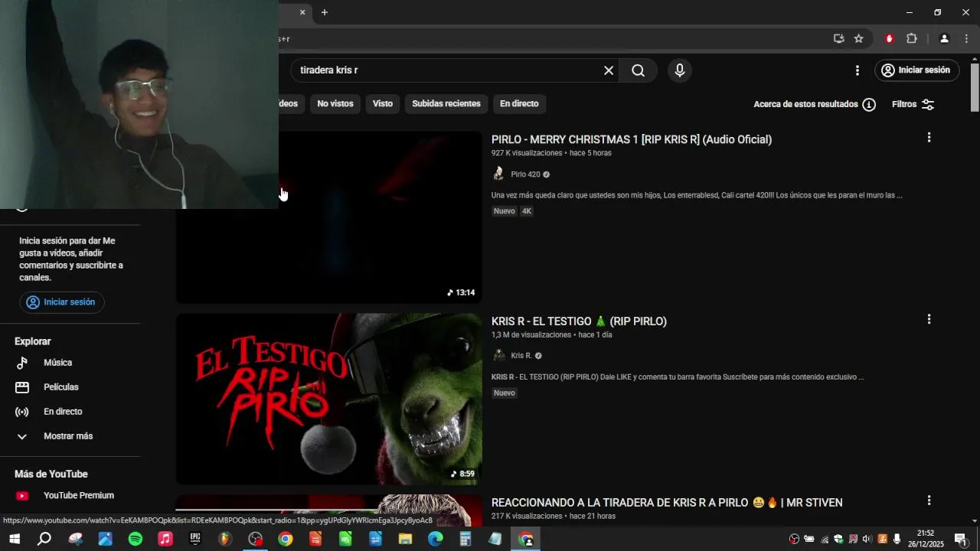This screenshot has height=551, width=980.
Task: Select the Visto filter chip
Action: click(382, 103)
